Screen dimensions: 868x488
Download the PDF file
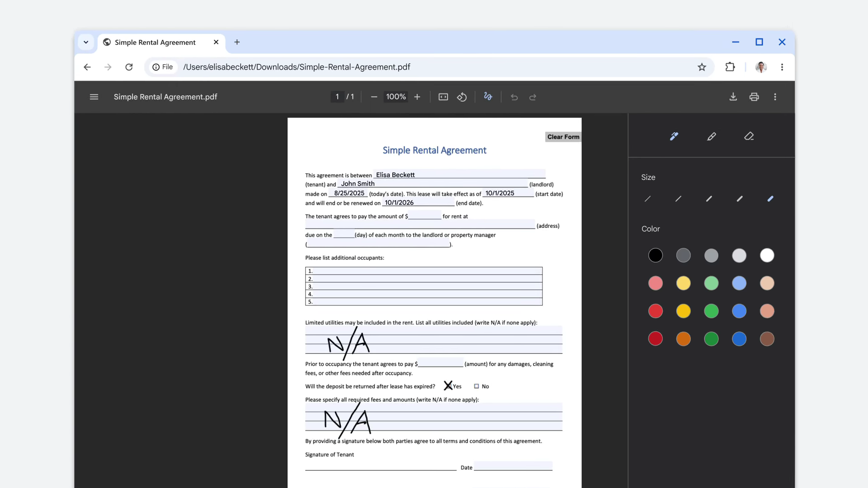[x=733, y=97]
